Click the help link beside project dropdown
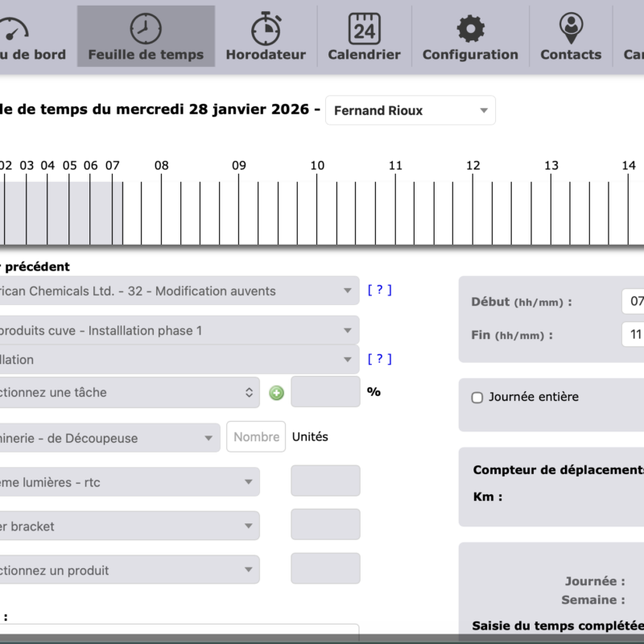 (380, 290)
